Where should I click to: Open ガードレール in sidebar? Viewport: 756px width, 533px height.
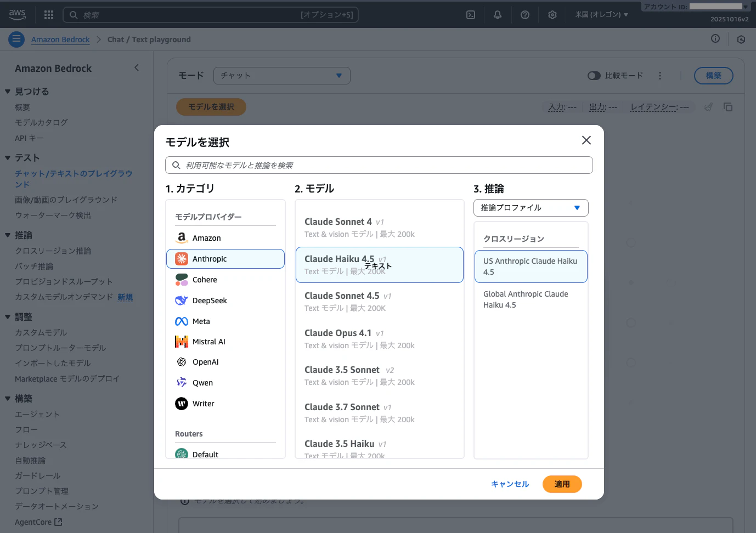pyautogui.click(x=37, y=475)
